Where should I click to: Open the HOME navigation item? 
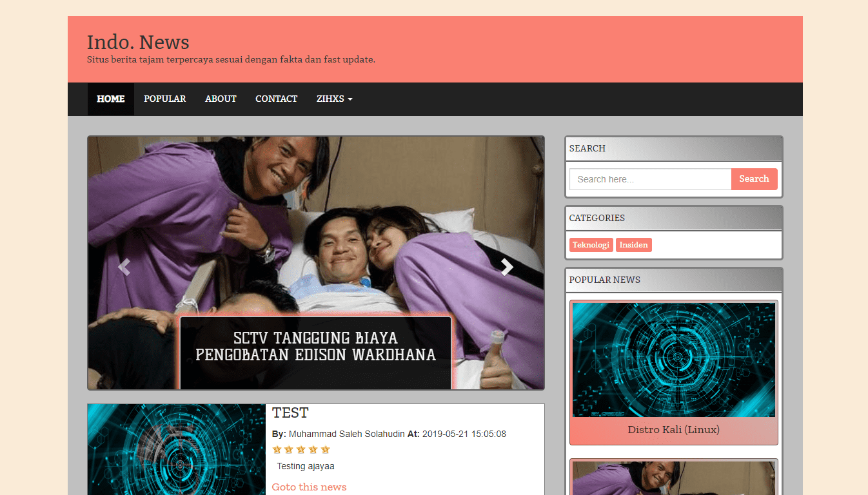(111, 99)
